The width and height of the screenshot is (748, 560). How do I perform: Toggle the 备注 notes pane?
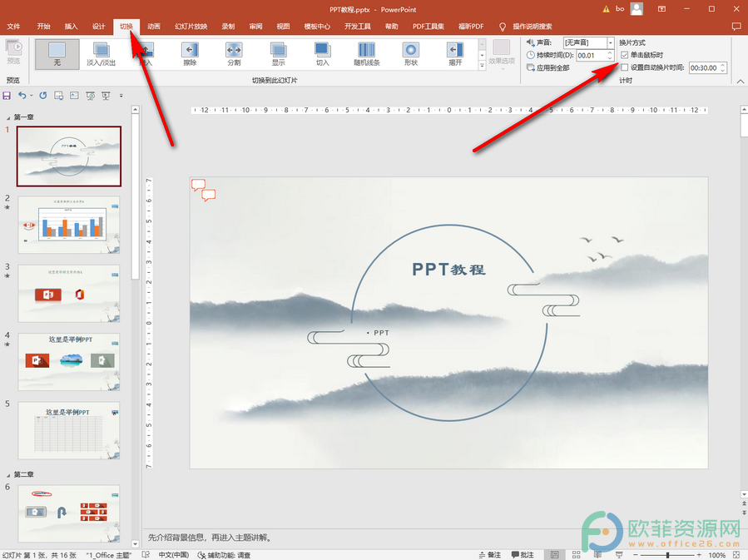(x=490, y=555)
